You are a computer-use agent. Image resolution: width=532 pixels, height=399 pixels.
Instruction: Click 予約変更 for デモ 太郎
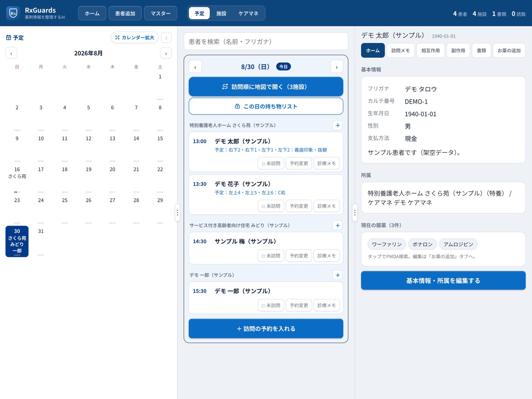pos(299,163)
